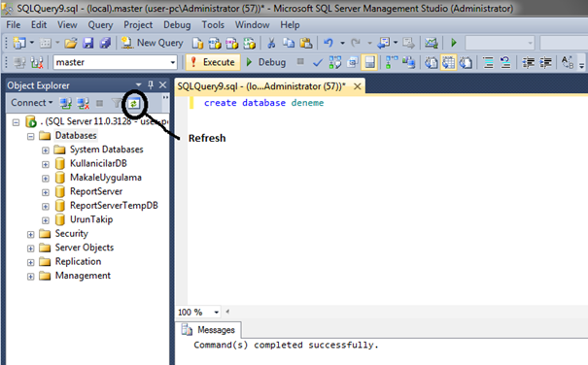
Task: Toggle Include Actual Execution Plan
Action: tap(392, 62)
